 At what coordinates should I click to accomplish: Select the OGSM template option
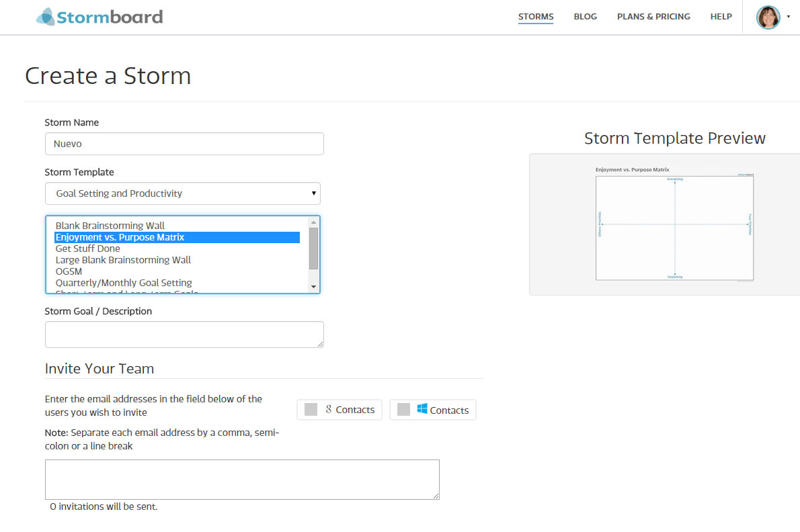69,271
